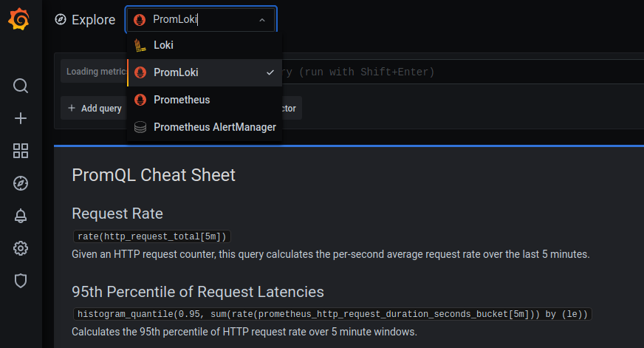The image size is (644, 348).
Task: Open the Grafana home logo
Action: 19,19
